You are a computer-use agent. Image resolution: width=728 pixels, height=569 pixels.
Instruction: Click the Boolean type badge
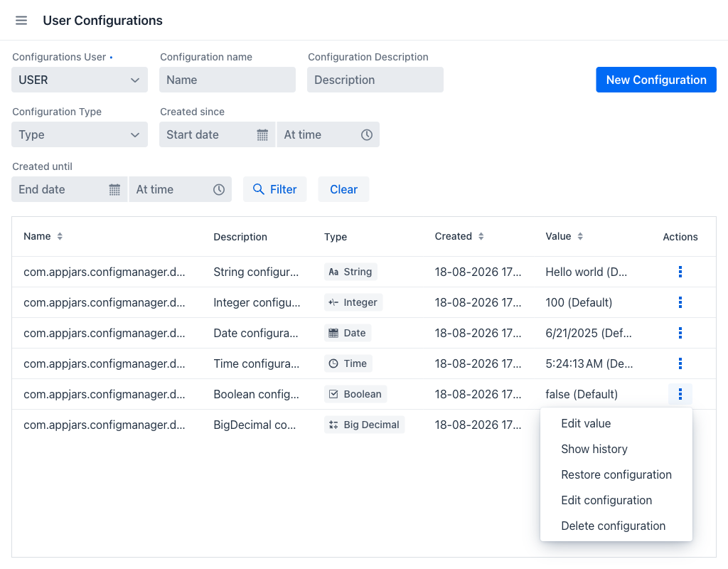[355, 394]
